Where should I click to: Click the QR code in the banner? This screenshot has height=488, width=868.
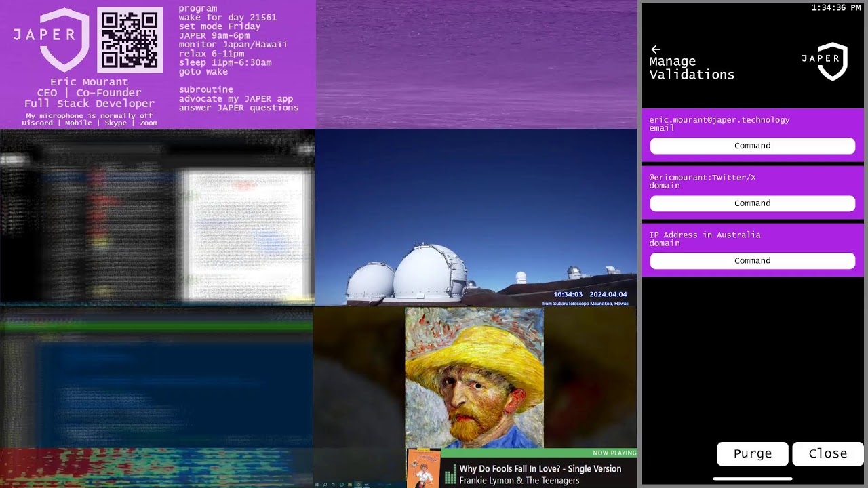click(x=130, y=40)
